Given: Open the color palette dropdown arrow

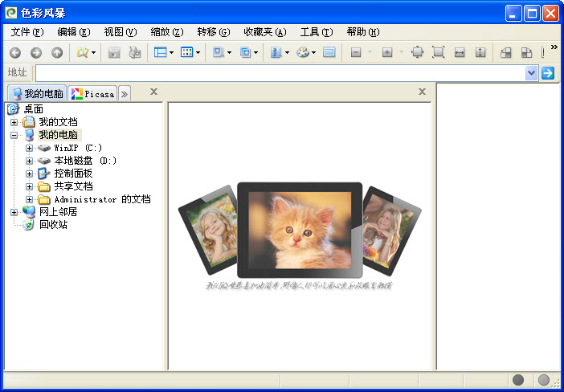Looking at the screenshot, I should coord(313,53).
